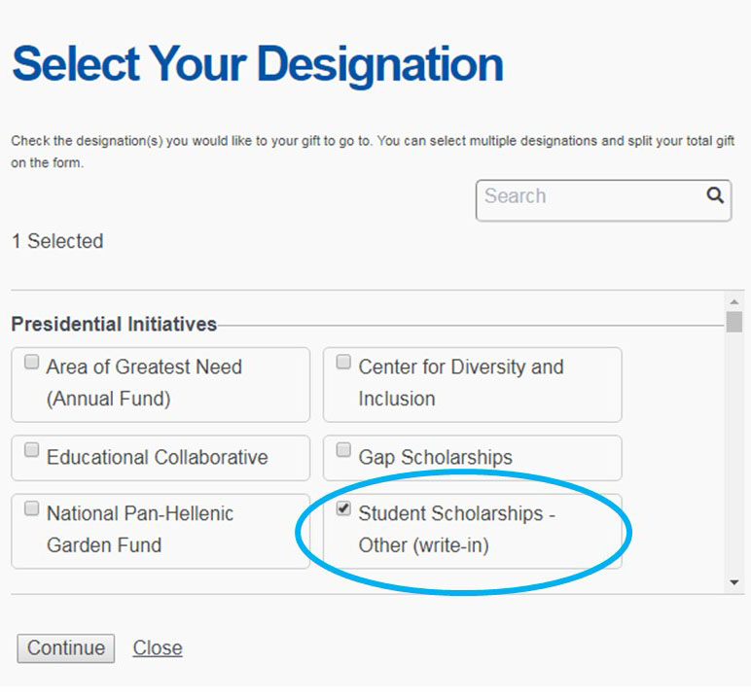This screenshot has height=700, width=751.
Task: Check the Area of Greatest Need checkbox
Action: [31, 362]
